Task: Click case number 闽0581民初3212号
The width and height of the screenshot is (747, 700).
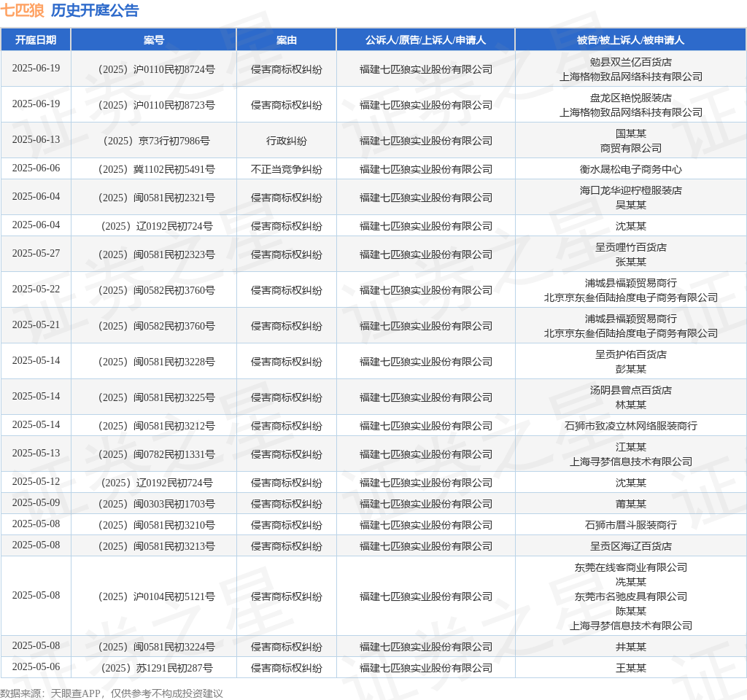Action: 157,426
